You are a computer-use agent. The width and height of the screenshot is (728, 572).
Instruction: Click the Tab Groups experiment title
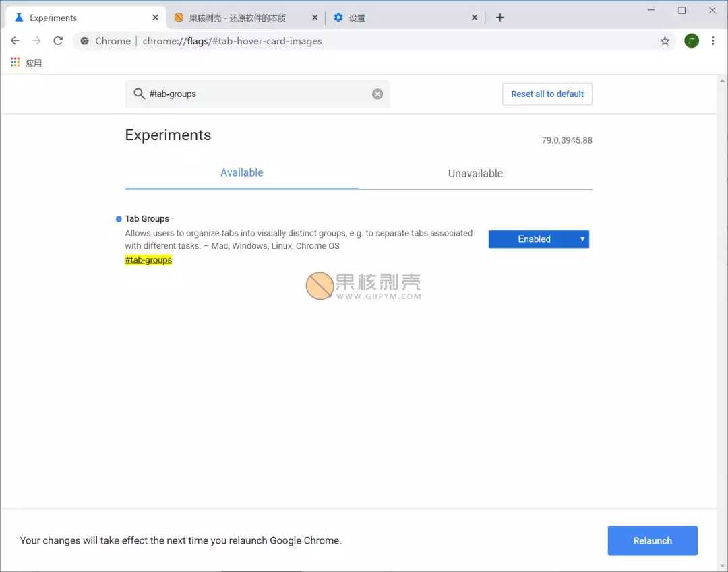point(147,218)
